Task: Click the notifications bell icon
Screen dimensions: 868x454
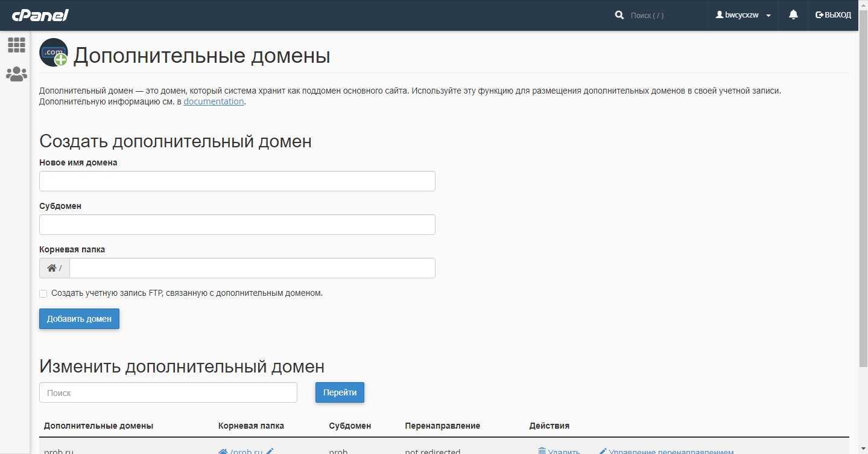Action: coord(793,15)
